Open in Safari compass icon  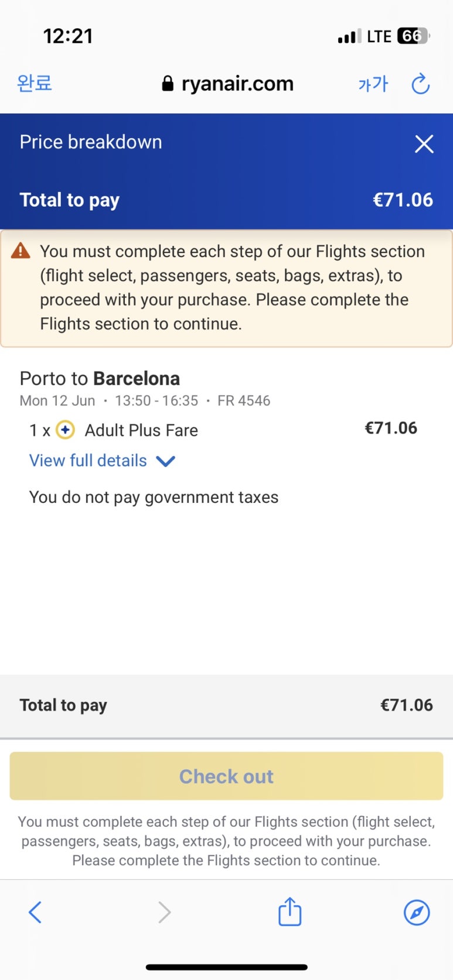click(x=417, y=912)
